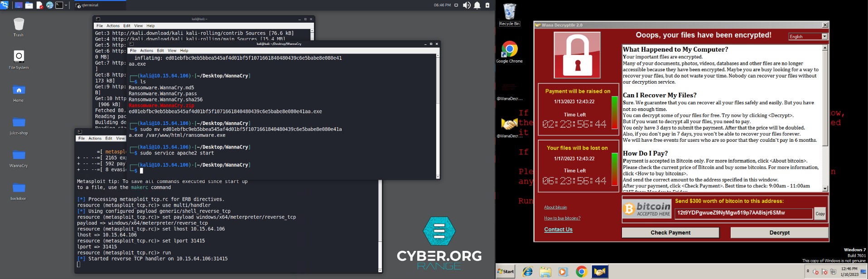This screenshot has height=279, width=868.
Task: Click the files lost countdown progress bar
Action: coord(614,169)
